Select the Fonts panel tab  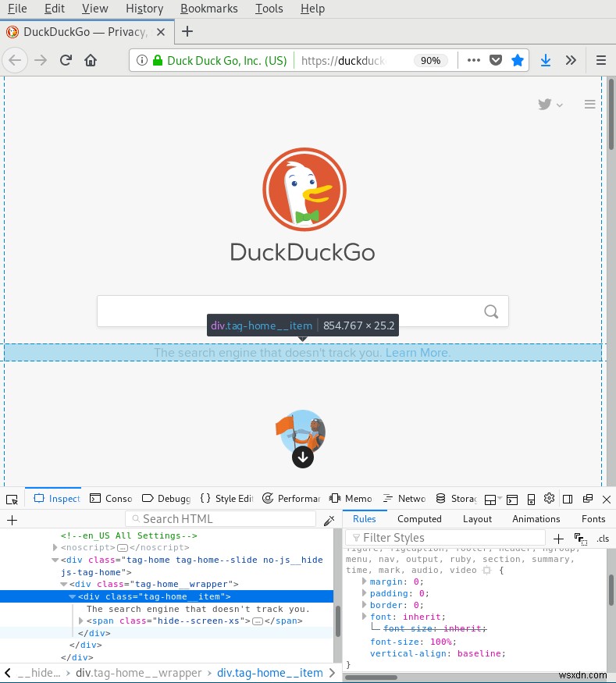tap(593, 519)
